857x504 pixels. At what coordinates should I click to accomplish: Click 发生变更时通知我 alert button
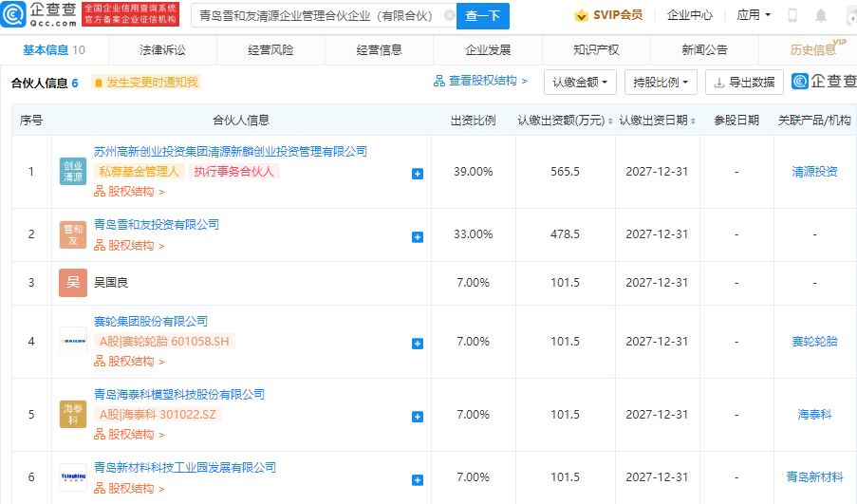point(146,83)
